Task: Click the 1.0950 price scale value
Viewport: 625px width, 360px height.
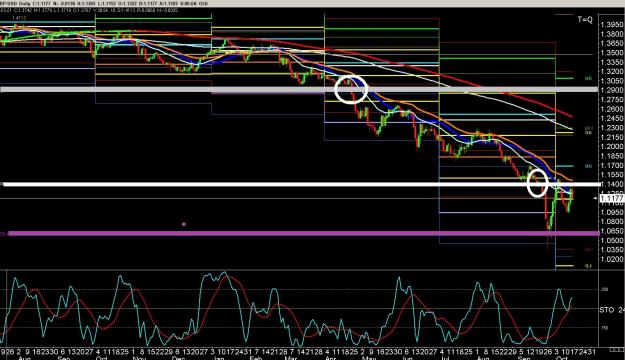Action: [612, 212]
